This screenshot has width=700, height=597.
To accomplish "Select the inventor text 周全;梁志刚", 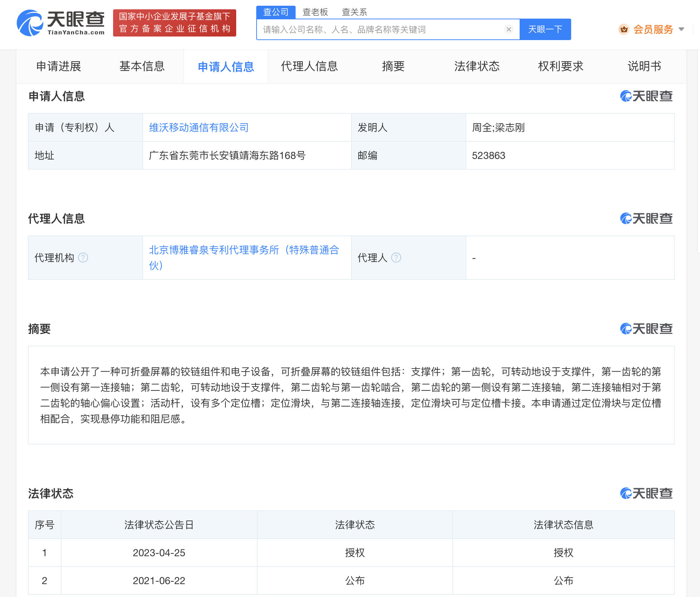I will 498,127.
